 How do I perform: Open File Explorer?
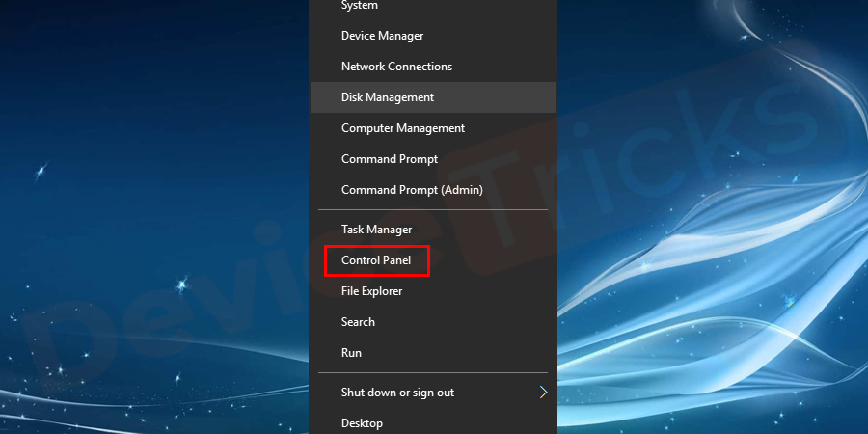click(x=372, y=291)
